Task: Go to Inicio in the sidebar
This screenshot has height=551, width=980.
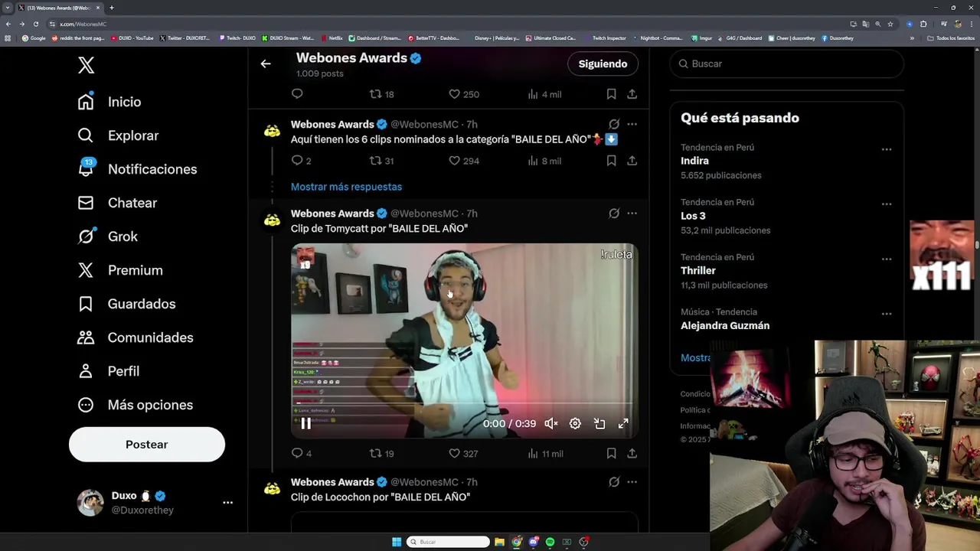Action: [x=109, y=102]
